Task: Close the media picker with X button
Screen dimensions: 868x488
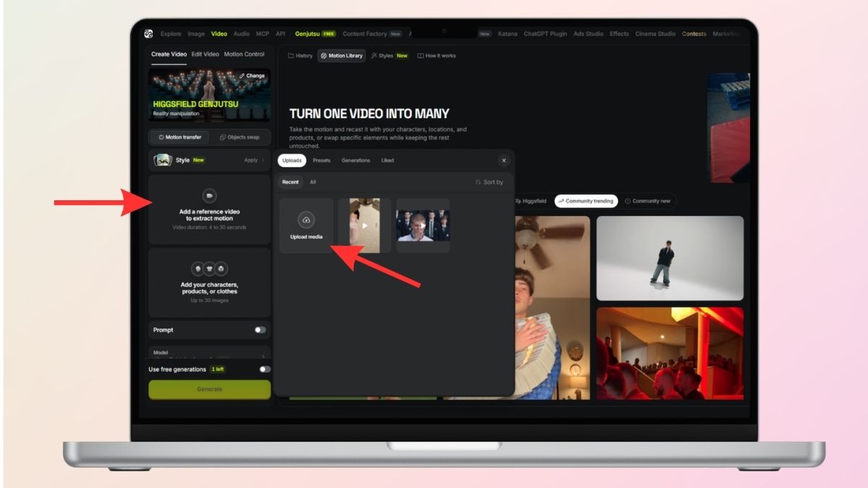Action: tap(504, 160)
